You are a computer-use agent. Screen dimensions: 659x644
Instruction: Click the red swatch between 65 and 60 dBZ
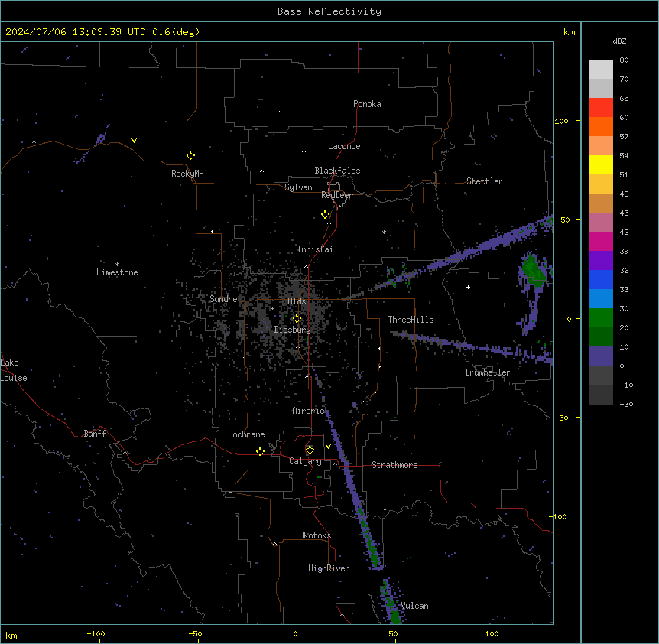click(x=601, y=108)
